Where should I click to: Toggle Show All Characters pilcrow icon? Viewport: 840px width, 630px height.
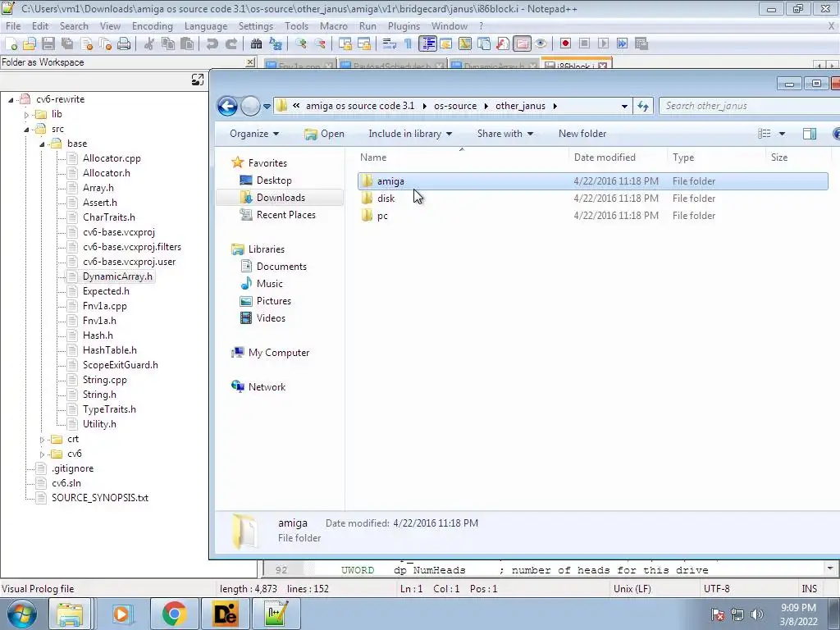(409, 44)
